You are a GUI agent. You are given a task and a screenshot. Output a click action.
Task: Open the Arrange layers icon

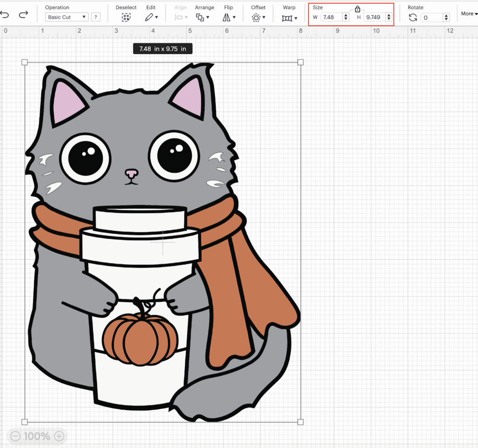pos(200,17)
